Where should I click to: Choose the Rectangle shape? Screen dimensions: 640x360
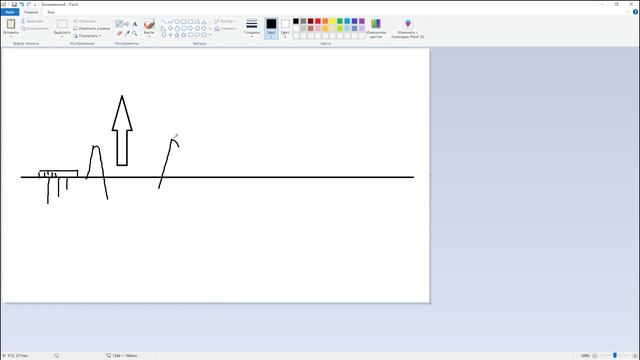point(184,22)
